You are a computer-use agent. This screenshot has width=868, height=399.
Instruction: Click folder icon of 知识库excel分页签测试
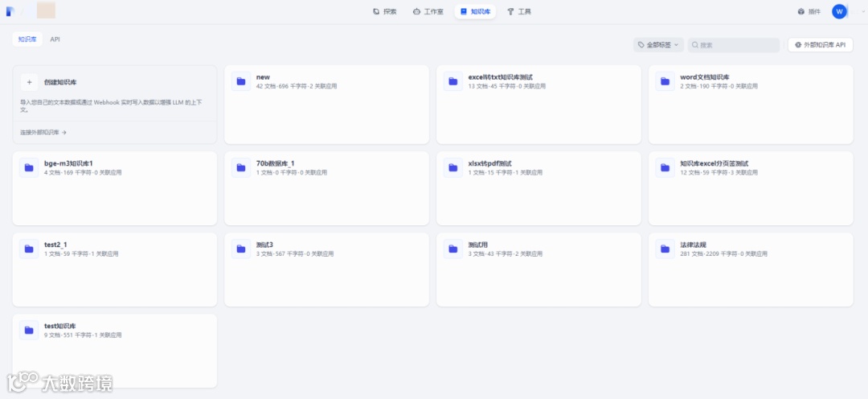[x=665, y=167]
